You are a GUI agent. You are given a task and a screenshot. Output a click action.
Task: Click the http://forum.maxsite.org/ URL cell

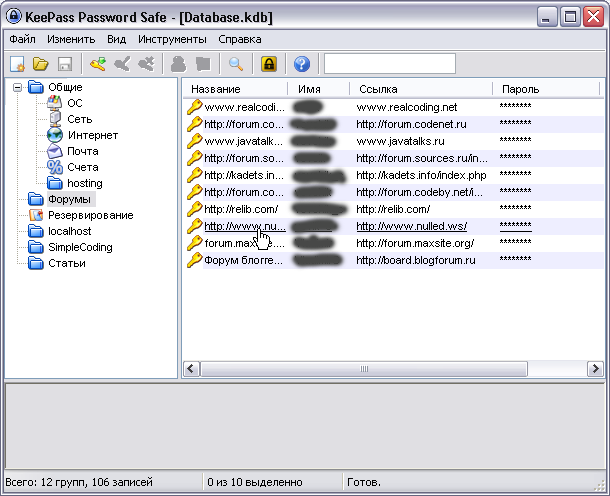coord(415,243)
